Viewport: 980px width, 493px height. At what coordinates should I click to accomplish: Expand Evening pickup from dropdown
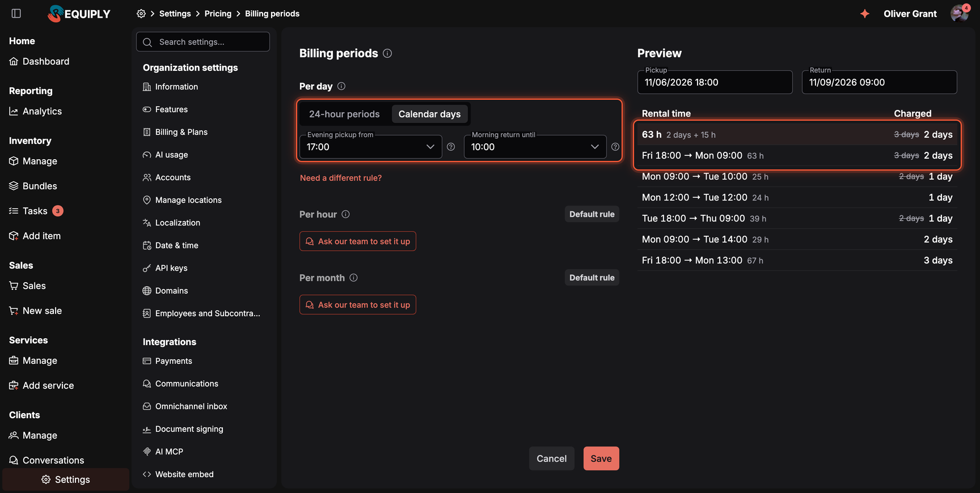[370, 147]
